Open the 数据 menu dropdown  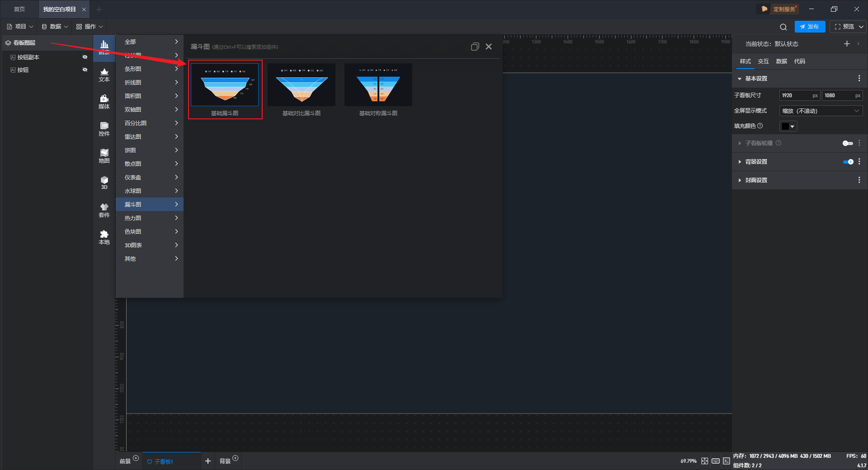(x=55, y=27)
